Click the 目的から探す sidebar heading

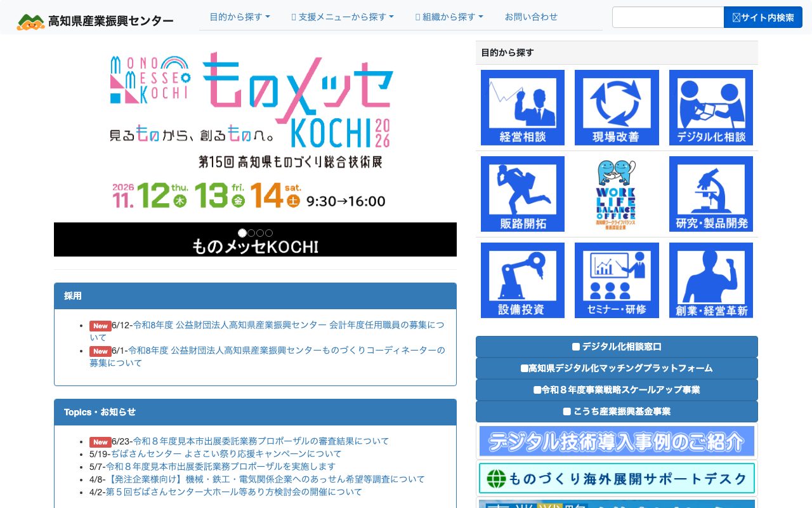click(617, 53)
